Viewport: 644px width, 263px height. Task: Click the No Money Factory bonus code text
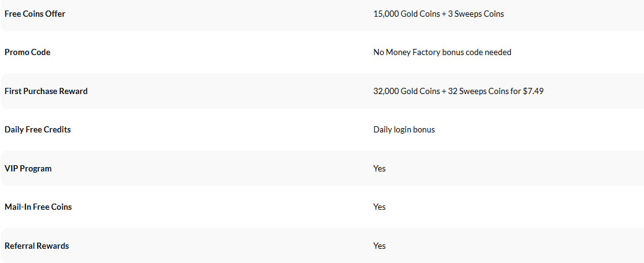(443, 53)
